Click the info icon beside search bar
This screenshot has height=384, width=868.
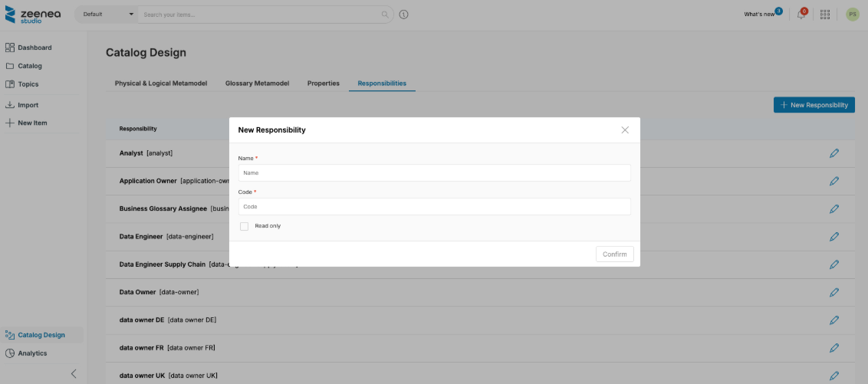pos(404,15)
